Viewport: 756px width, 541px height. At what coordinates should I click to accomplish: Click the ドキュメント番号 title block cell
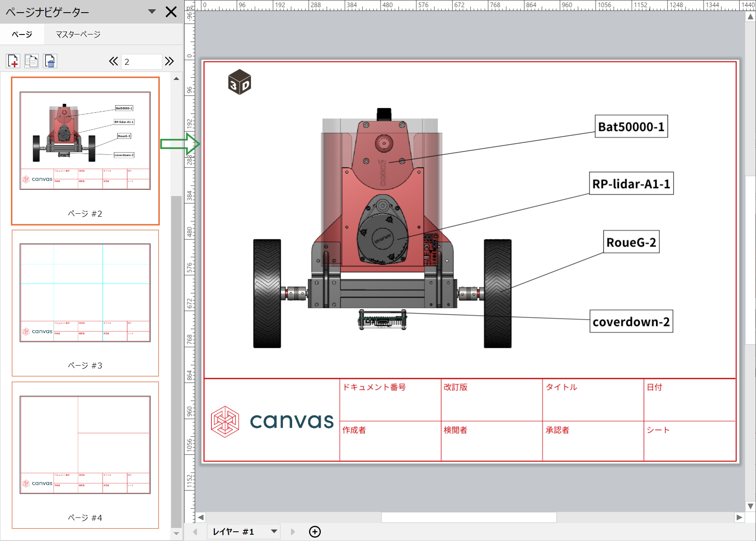coord(390,400)
